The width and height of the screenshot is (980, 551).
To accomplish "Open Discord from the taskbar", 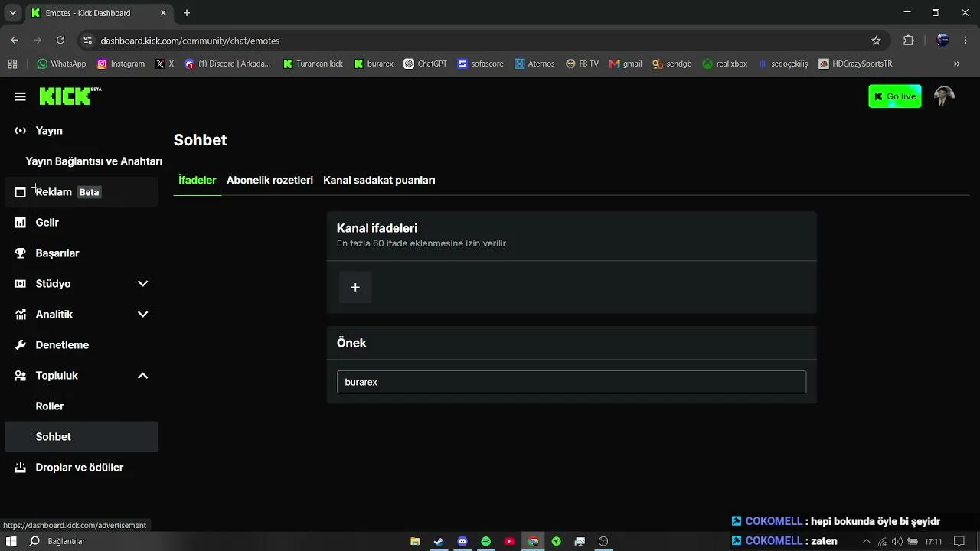I will 462,541.
